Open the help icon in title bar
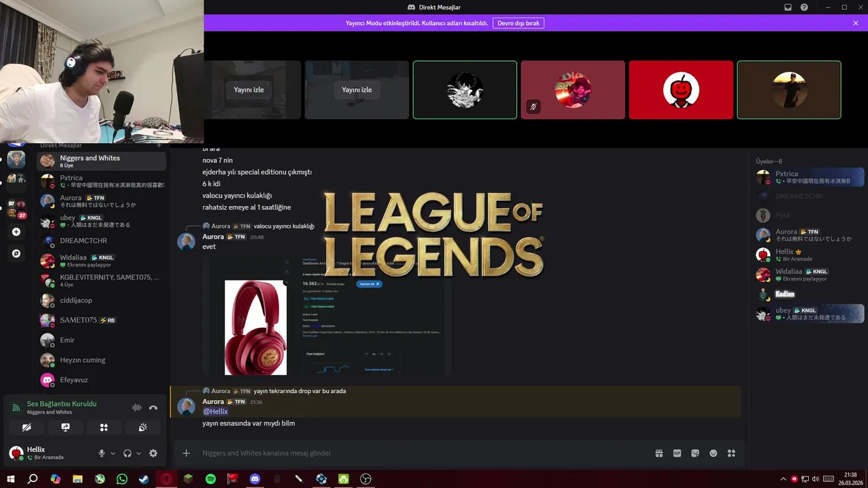The image size is (868, 488). pyautogui.click(x=804, y=7)
